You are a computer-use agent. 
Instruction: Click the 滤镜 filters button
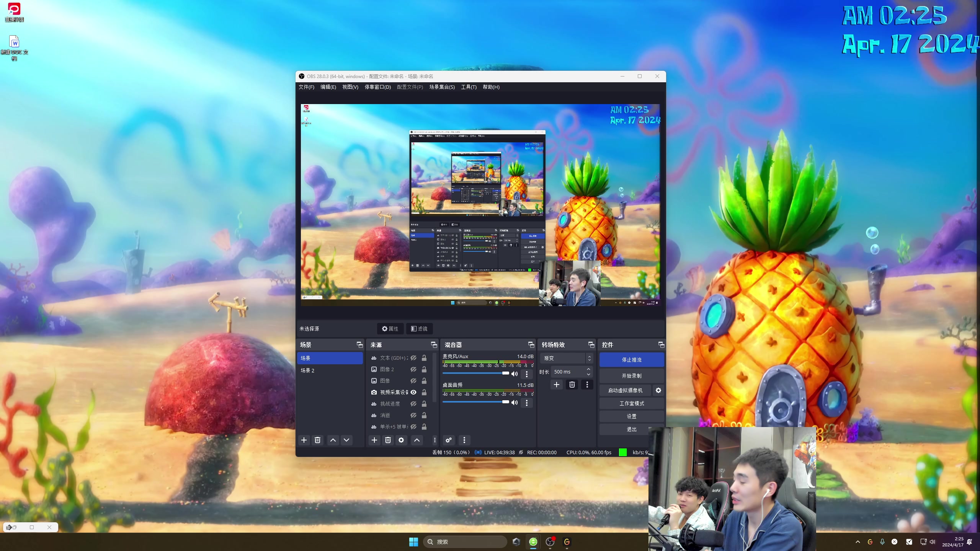pos(419,329)
